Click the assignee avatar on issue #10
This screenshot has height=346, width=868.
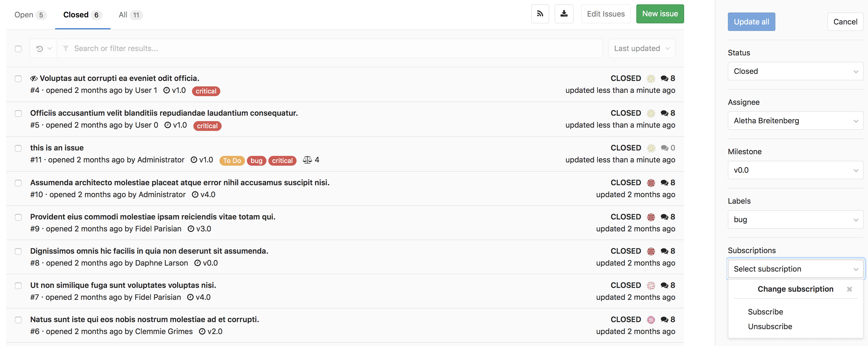651,183
